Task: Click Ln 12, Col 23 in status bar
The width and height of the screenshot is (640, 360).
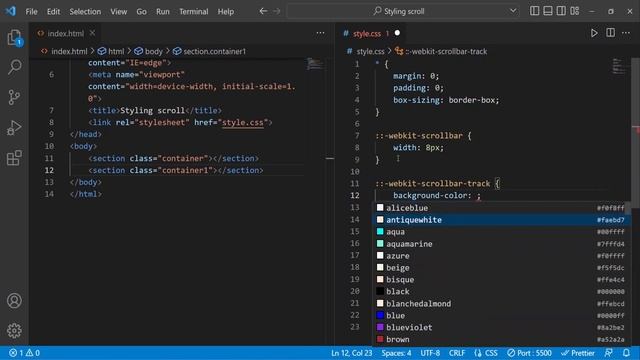Action: click(351, 353)
